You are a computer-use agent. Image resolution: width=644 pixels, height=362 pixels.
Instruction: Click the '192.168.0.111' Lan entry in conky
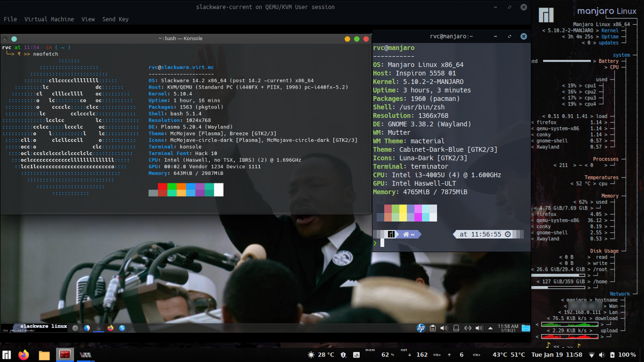click(577, 312)
